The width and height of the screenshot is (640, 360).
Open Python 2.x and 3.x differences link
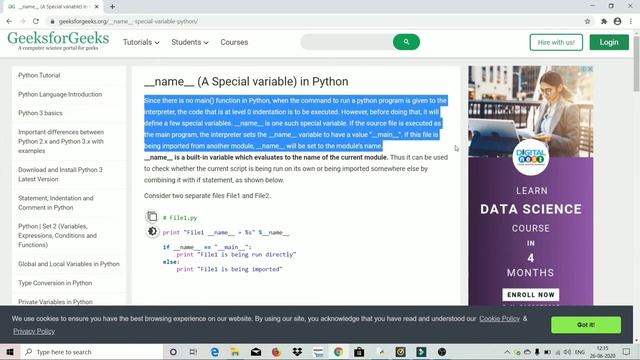pyautogui.click(x=61, y=141)
